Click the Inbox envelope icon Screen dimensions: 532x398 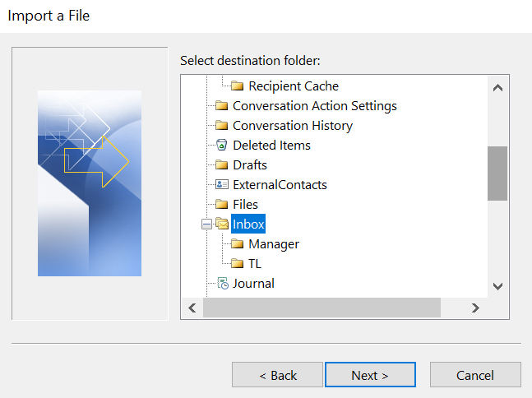[221, 224]
